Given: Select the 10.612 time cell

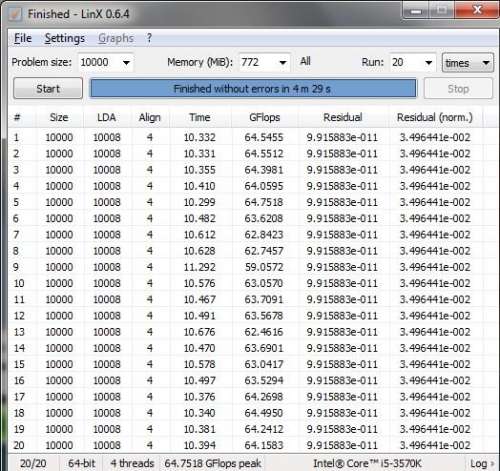Looking at the screenshot, I should (200, 235).
